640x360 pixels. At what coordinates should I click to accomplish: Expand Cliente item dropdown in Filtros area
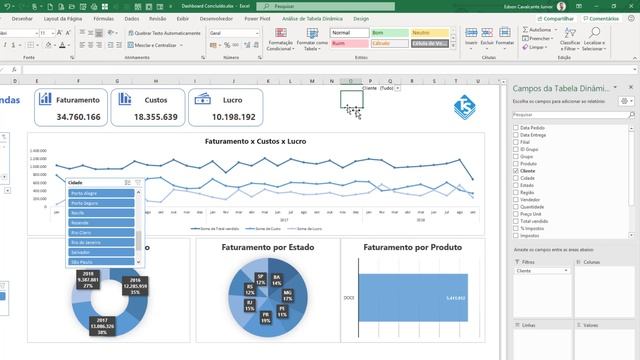coord(566,271)
